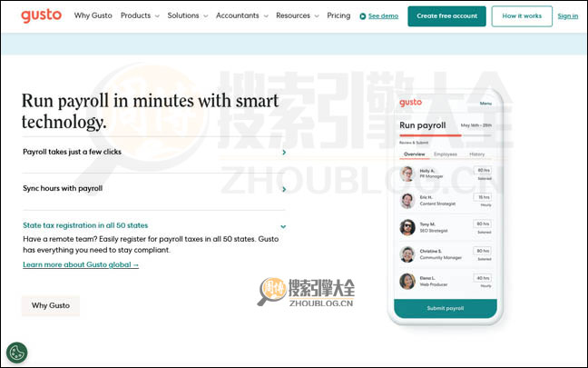Open Why Gusto nav item
588x368 pixels.
click(93, 15)
